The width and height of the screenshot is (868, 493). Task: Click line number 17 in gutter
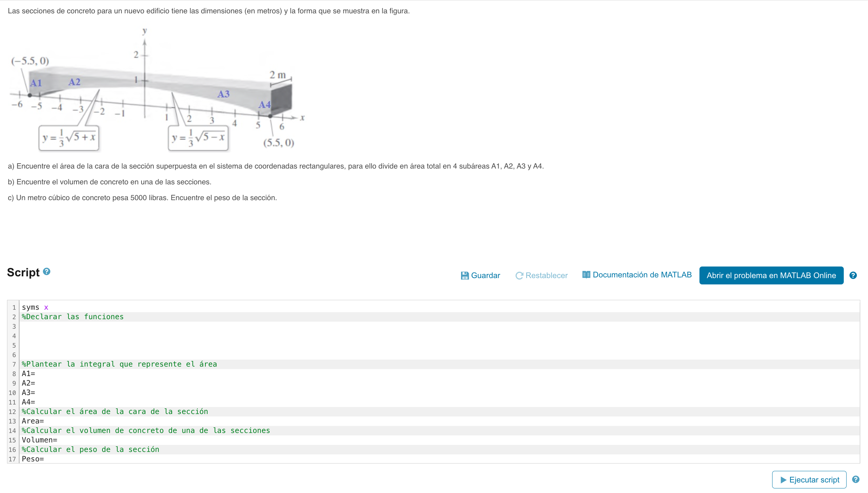[x=12, y=459]
